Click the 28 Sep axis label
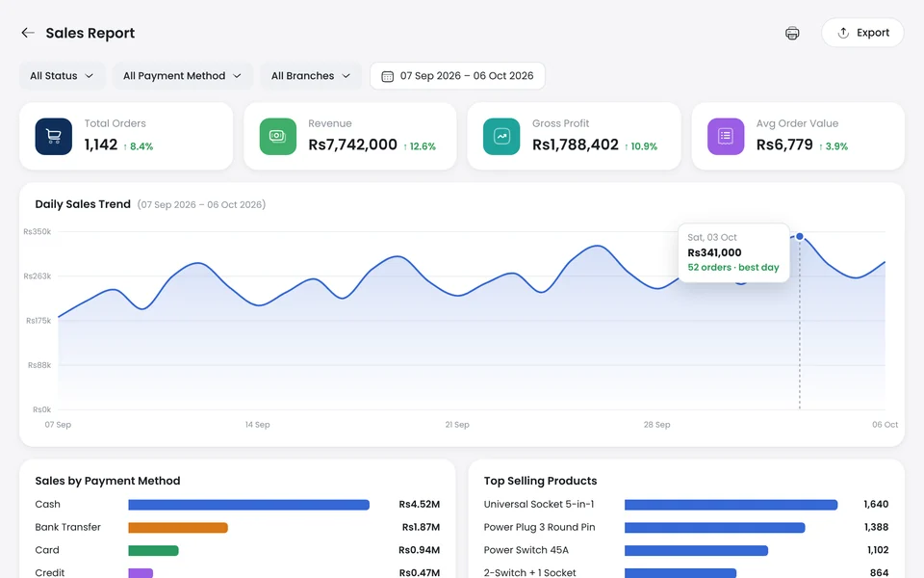Image resolution: width=924 pixels, height=578 pixels. click(x=657, y=425)
